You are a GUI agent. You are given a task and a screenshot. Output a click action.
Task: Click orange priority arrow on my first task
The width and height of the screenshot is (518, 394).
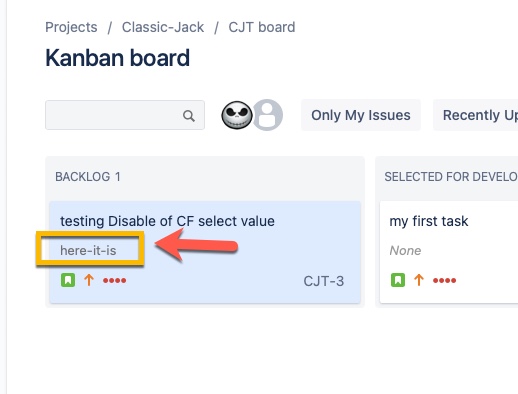[419, 280]
